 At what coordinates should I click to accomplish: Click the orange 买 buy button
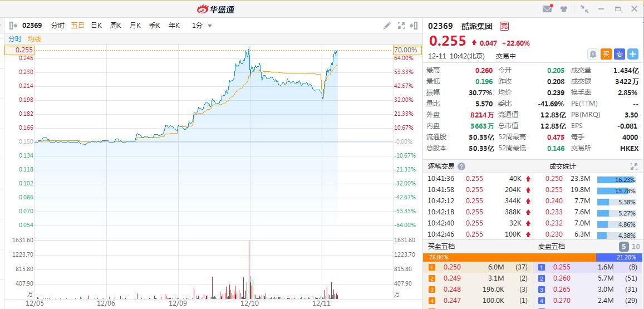pos(606,54)
